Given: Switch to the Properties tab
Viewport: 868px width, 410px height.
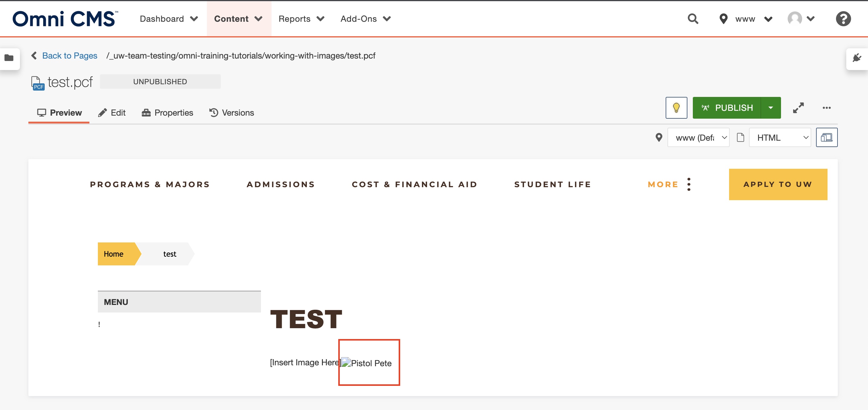Looking at the screenshot, I should [x=167, y=113].
